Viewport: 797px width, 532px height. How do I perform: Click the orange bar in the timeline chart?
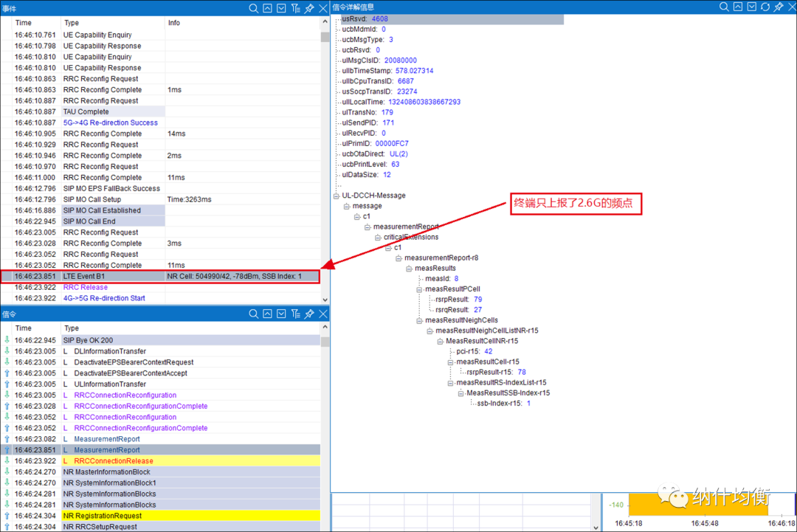point(698,504)
